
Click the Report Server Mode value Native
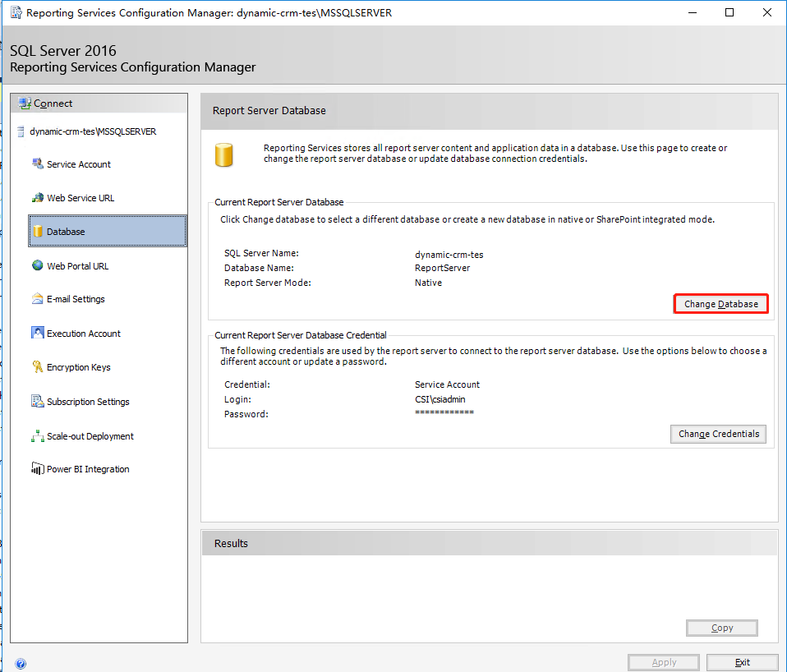coord(428,283)
